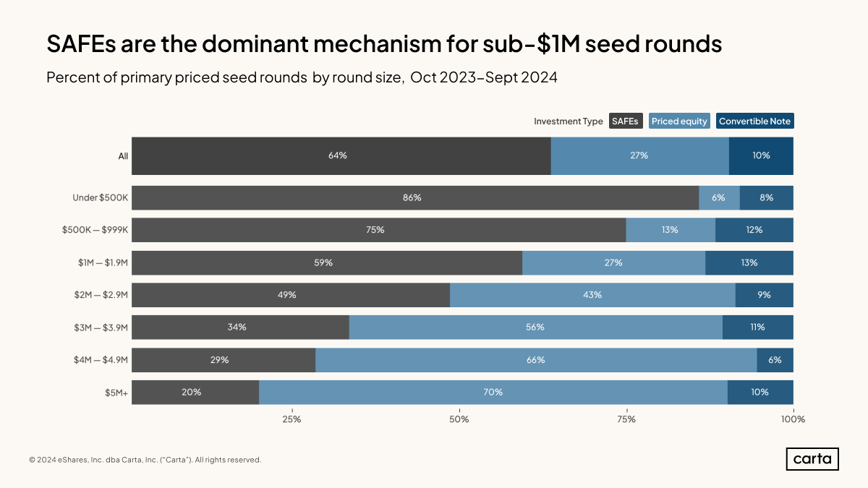Screen dimensions: 868x488
Task: Click the 27% priced equity segment in All row
Action: point(639,155)
